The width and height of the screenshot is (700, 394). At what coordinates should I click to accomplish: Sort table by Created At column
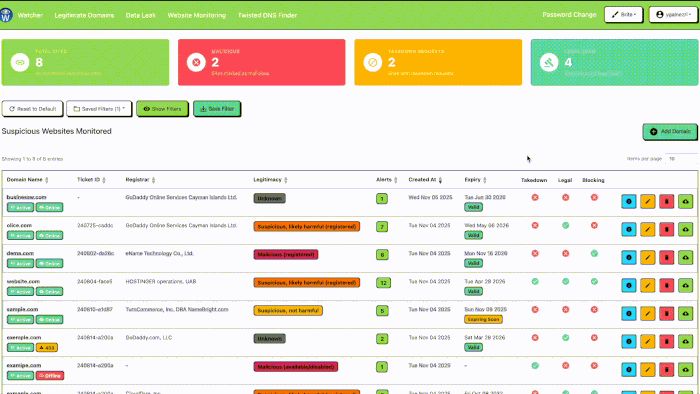point(425,180)
